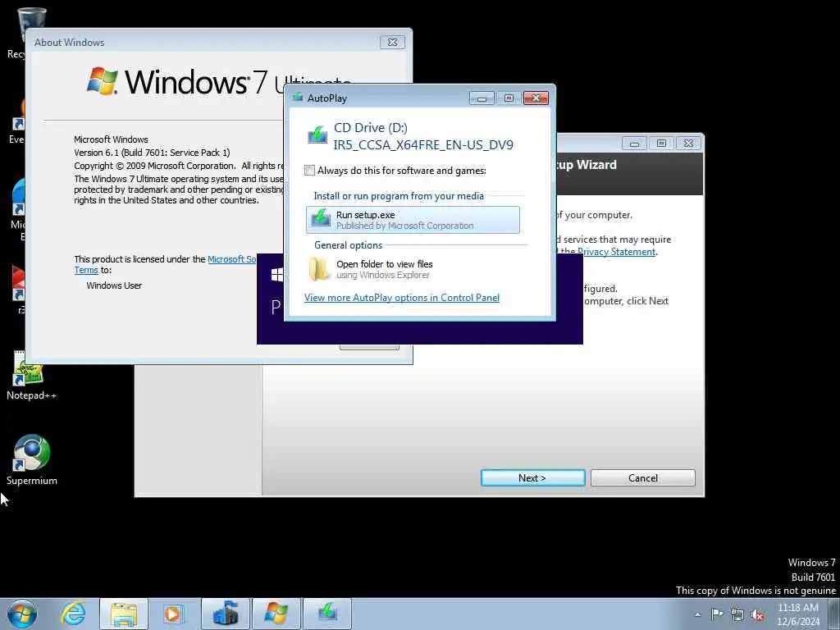Viewport: 840px width, 630px height.
Task: Open folder to view files option
Action: tap(413, 269)
